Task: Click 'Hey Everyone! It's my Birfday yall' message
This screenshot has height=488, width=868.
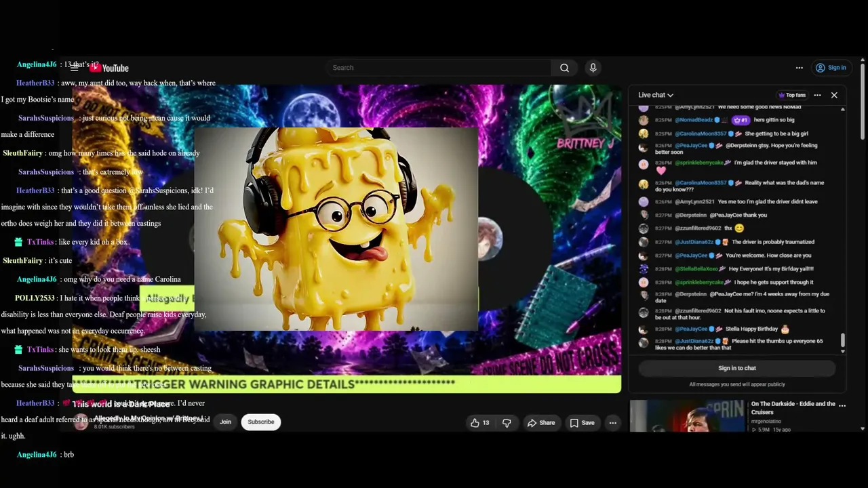Action: pos(771,269)
